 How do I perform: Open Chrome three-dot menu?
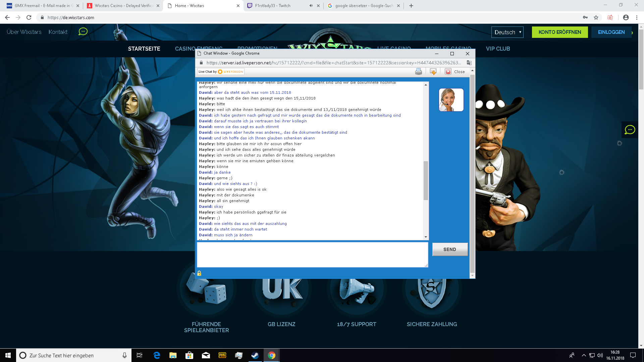[637, 17]
